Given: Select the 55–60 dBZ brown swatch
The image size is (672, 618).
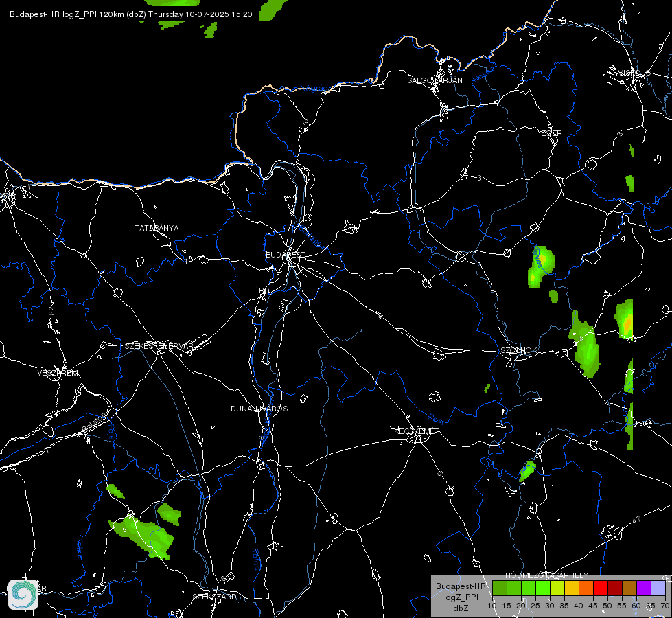Looking at the screenshot, I should coord(629,588).
